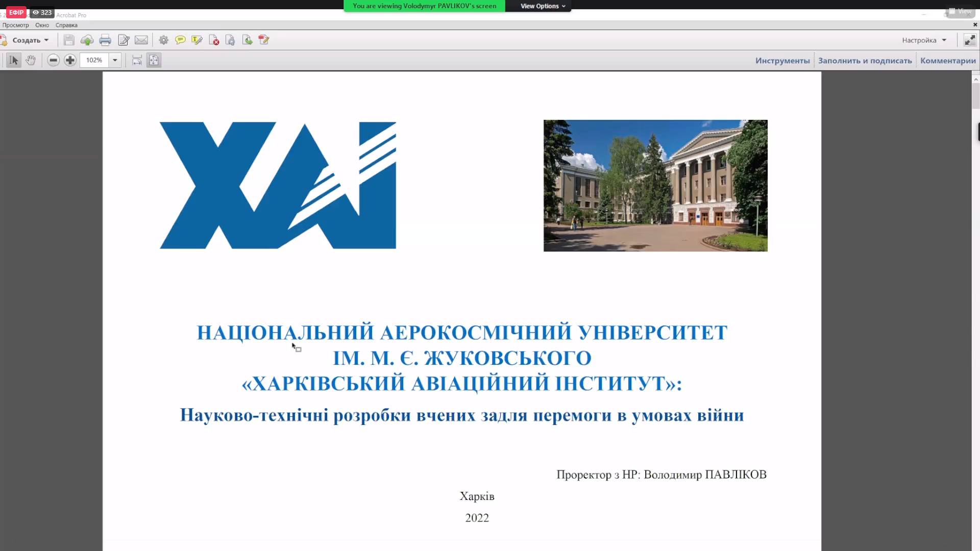Click the delete page icon
This screenshot has width=980, height=551.
214,40
